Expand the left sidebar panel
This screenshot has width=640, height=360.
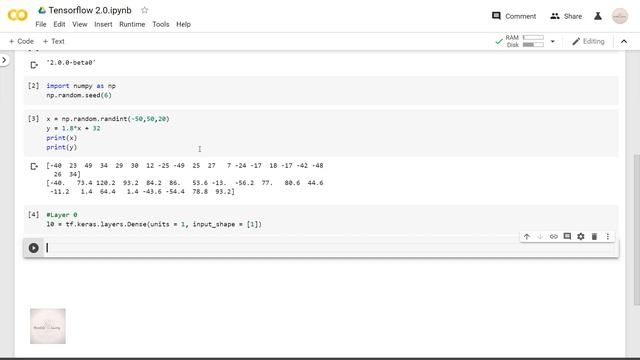tap(4, 60)
